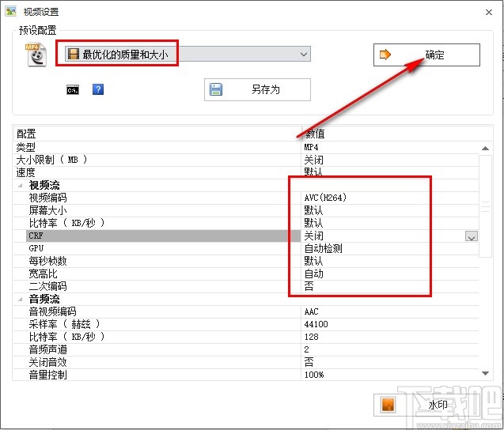Click the 另存为 save as button
The width and height of the screenshot is (504, 430).
tap(257, 89)
